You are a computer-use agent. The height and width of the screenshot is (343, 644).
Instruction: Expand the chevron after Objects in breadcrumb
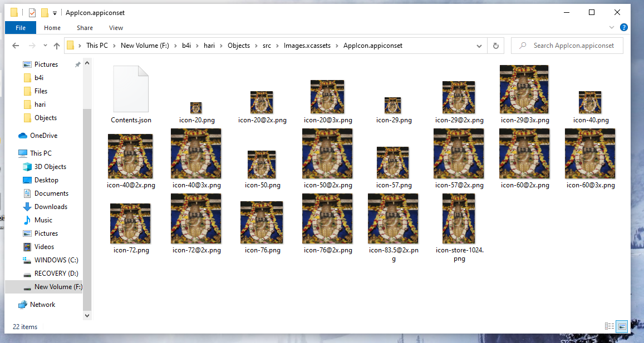pos(256,46)
